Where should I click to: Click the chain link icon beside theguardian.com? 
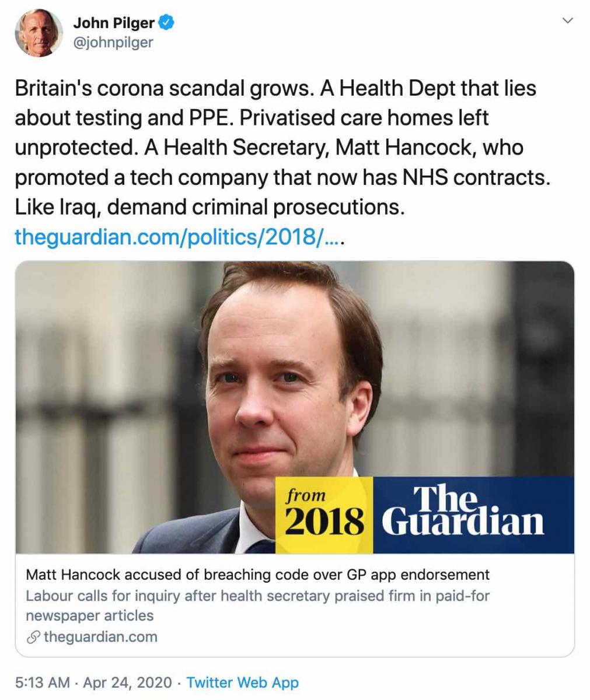(x=33, y=637)
